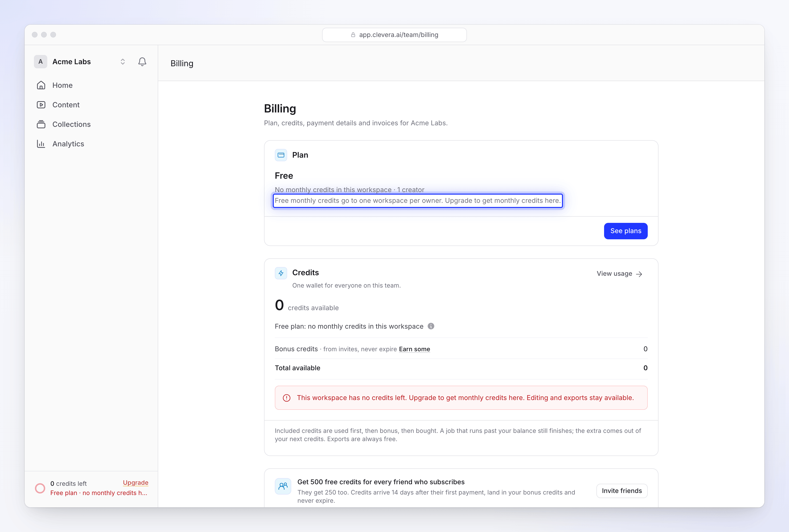Image resolution: width=789 pixels, height=532 pixels.
Task: Click the "credits available" label
Action: pos(313,308)
